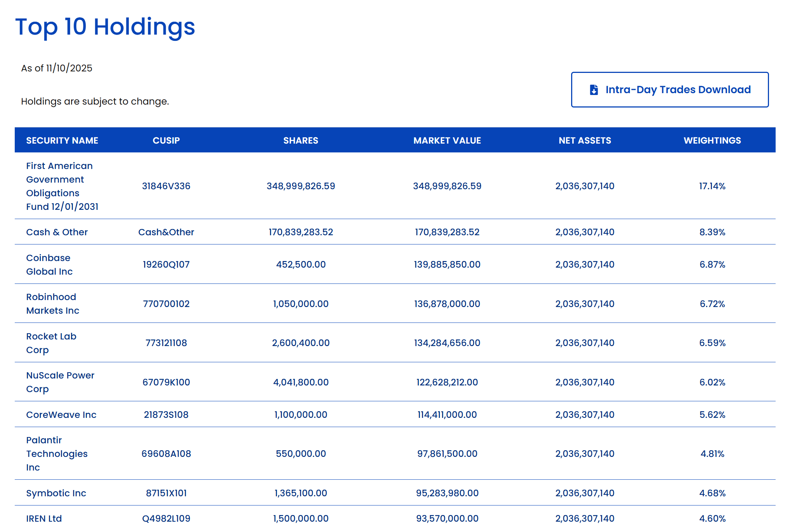Viewport: 804px width, 532px height.
Task: Click the Net Assets column header
Action: 584,140
